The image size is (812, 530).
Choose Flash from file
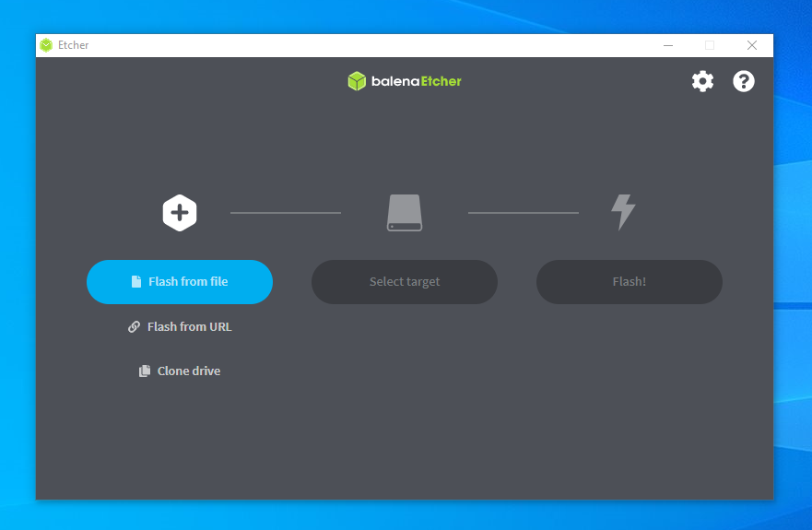(180, 282)
